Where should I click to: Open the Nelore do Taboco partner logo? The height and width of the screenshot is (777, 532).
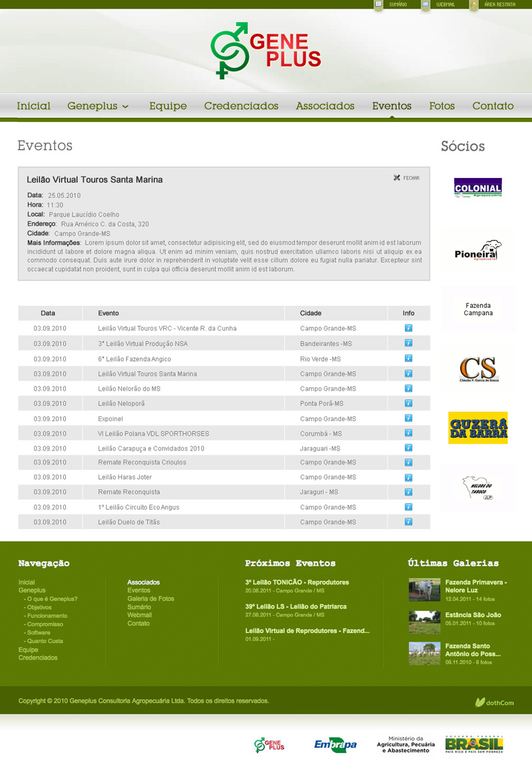coord(478,488)
